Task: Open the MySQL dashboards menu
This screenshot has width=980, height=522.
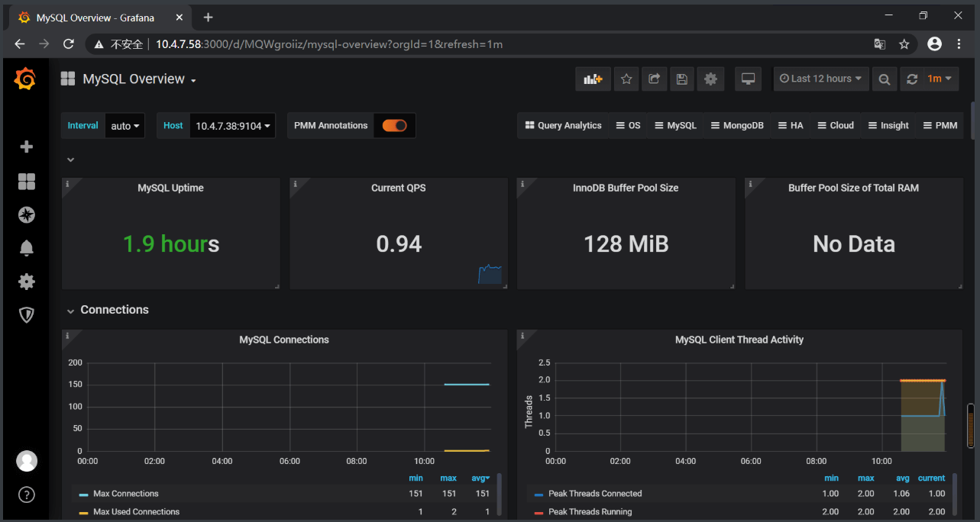Action: pyautogui.click(x=675, y=126)
